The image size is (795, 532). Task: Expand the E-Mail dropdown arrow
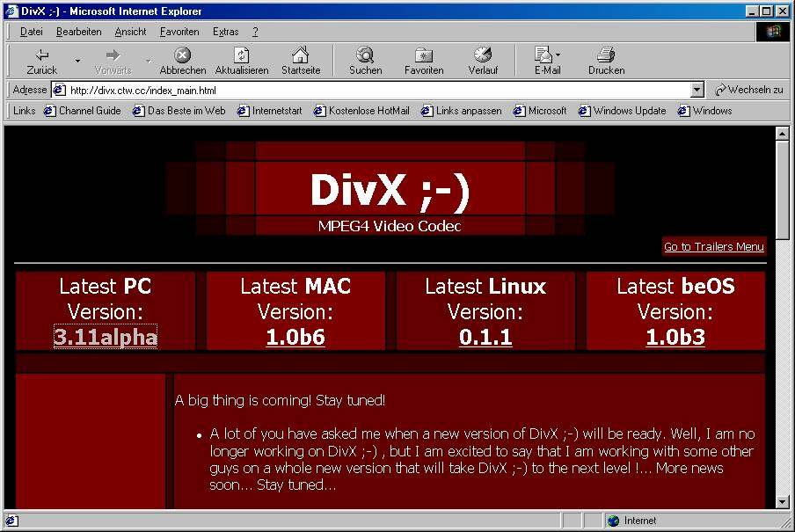coord(558,55)
